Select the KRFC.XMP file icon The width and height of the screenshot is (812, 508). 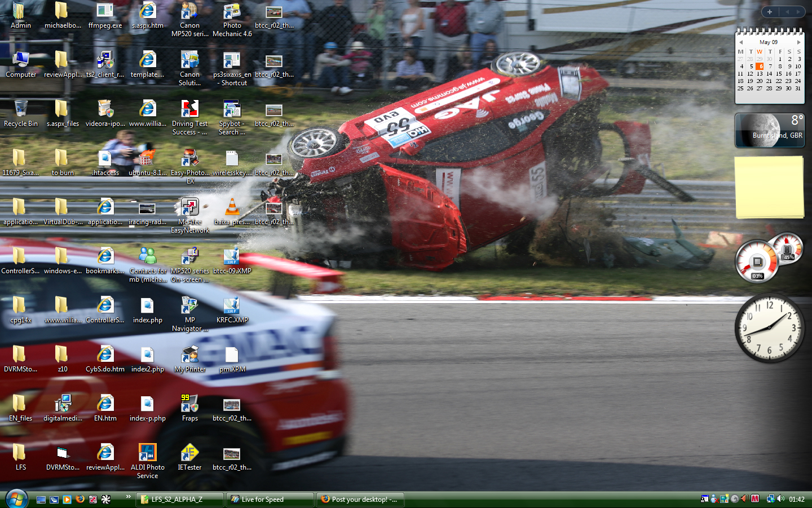coord(232,310)
